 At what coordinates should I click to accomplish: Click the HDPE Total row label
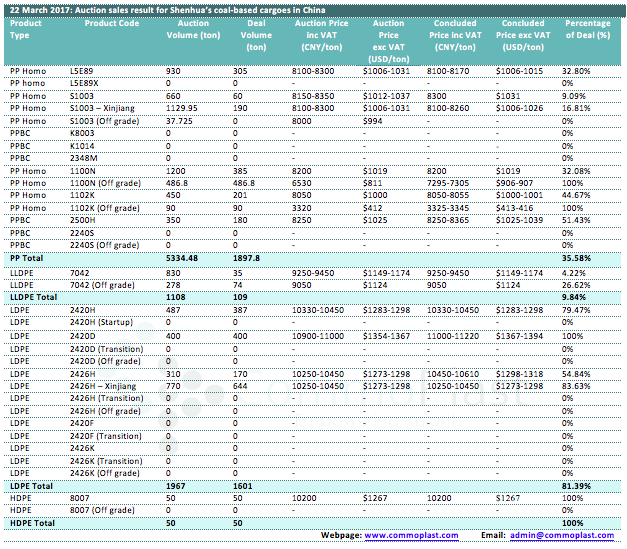tap(32, 523)
